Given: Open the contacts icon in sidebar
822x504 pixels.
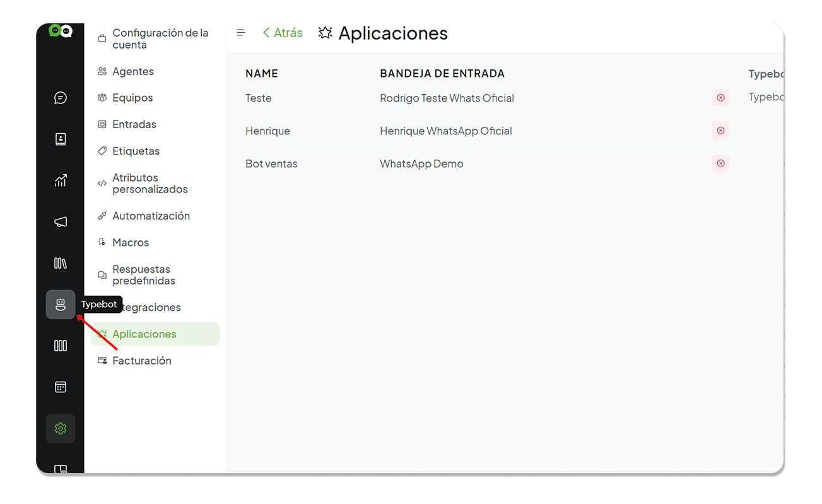Looking at the screenshot, I should 60,139.
